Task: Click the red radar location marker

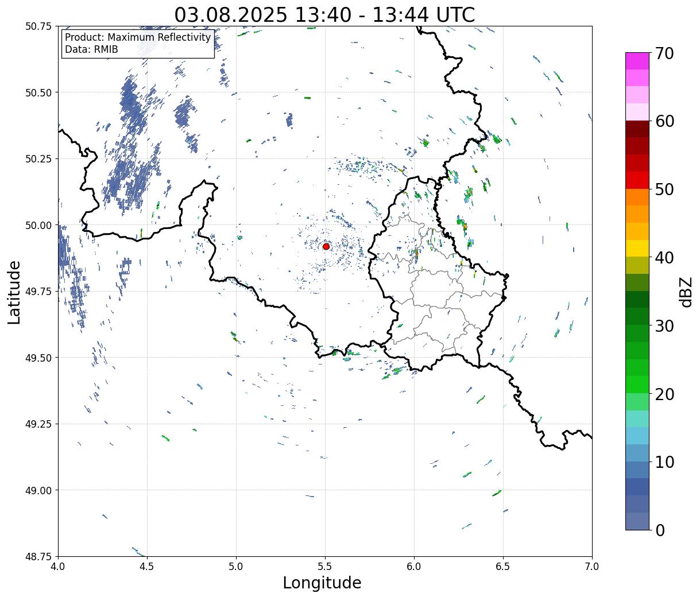Action: pyautogui.click(x=326, y=246)
